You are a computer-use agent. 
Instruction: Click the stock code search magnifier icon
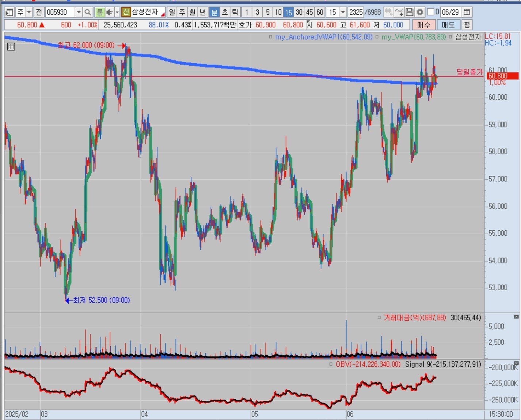click(x=88, y=12)
